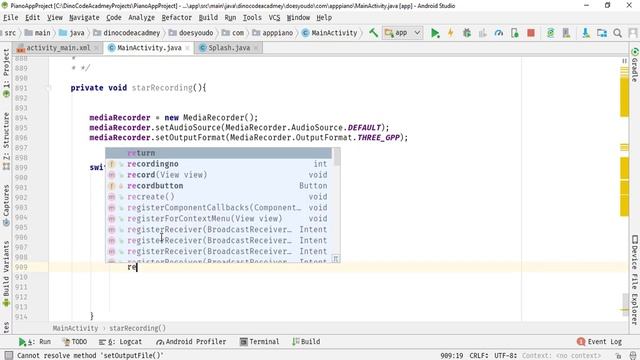Run the app with green play button
Screen dimensions: 640x360
(x=435, y=33)
